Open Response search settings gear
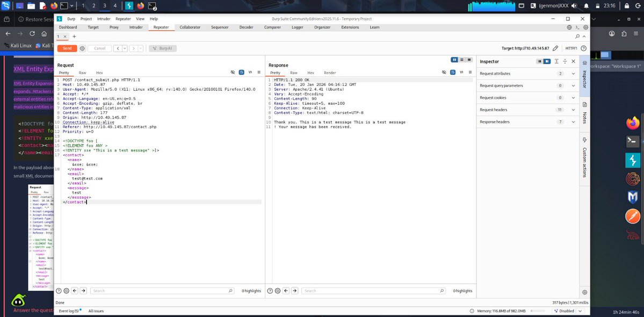 pos(278,291)
